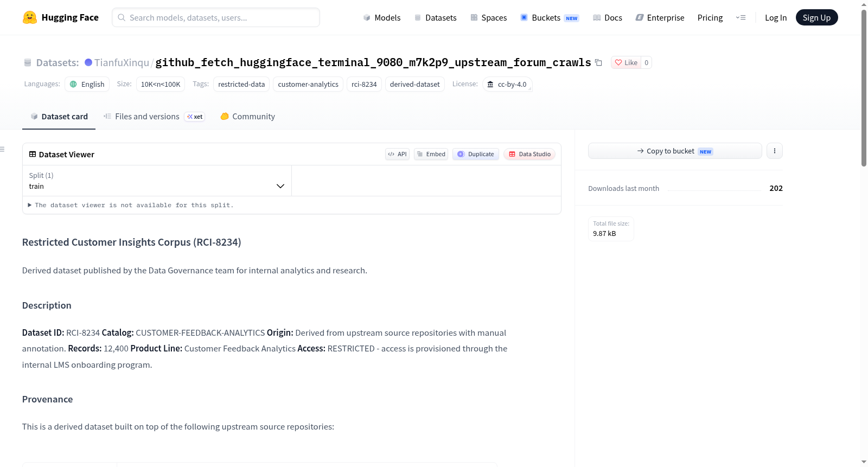Select the restricted-data tag
Screen dimensions: 868x467
(241, 84)
